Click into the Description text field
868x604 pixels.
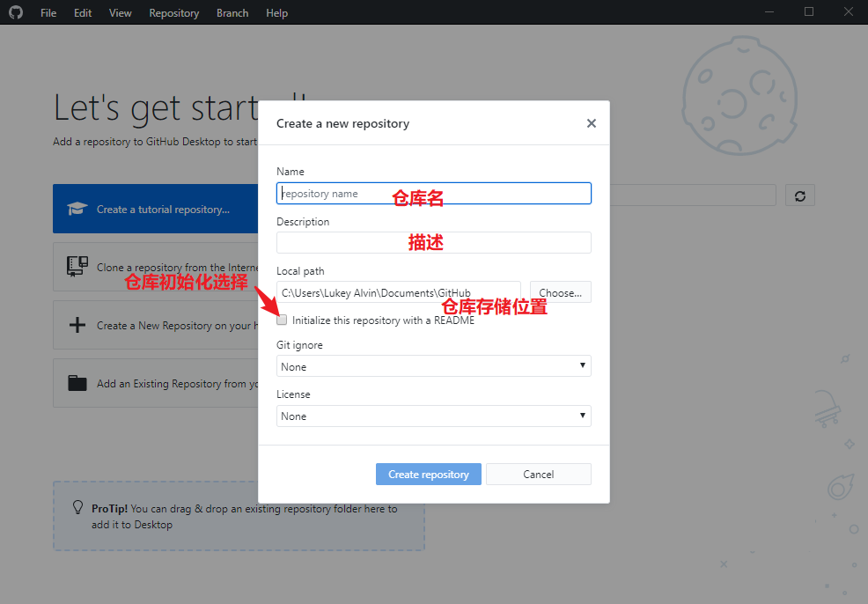[433, 242]
